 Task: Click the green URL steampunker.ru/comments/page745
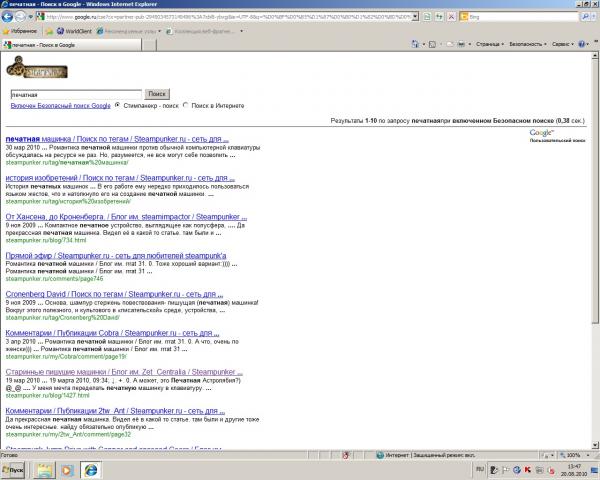(54, 279)
